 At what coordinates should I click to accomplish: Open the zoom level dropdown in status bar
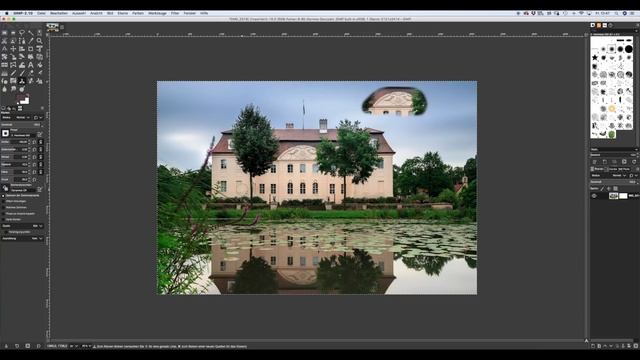[x=87, y=346]
